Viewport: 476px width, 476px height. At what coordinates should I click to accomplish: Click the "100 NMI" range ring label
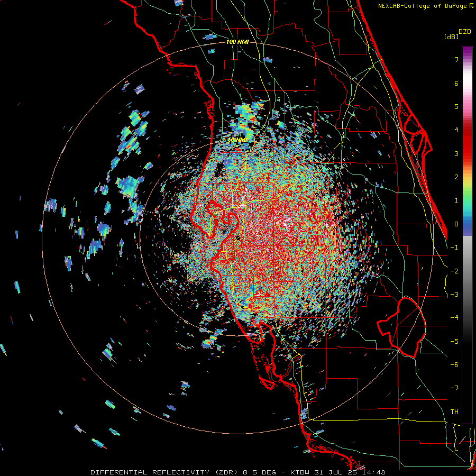coord(237,42)
